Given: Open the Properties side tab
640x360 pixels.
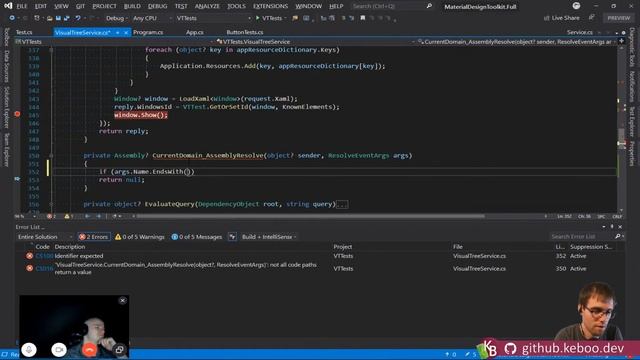Looking at the screenshot, I should click(x=632, y=153).
